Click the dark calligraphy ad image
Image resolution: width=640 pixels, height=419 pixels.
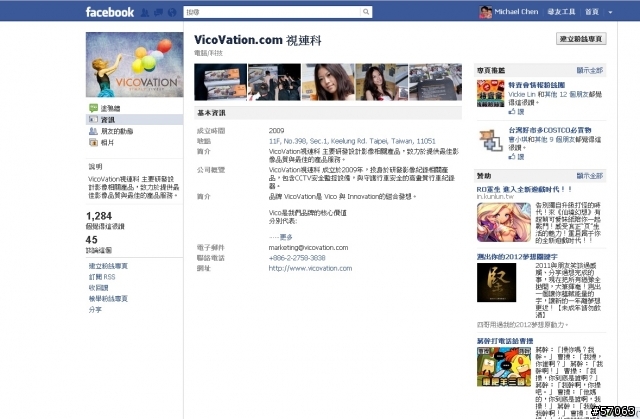496,282
